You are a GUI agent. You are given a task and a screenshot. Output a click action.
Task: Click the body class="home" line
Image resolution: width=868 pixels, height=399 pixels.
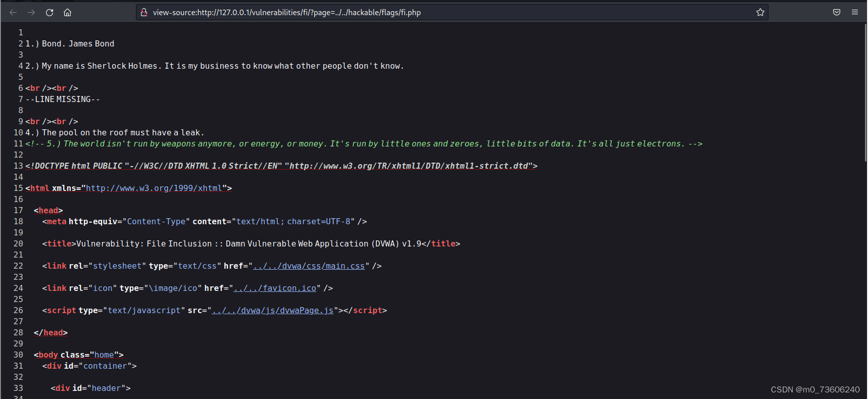tap(79, 355)
